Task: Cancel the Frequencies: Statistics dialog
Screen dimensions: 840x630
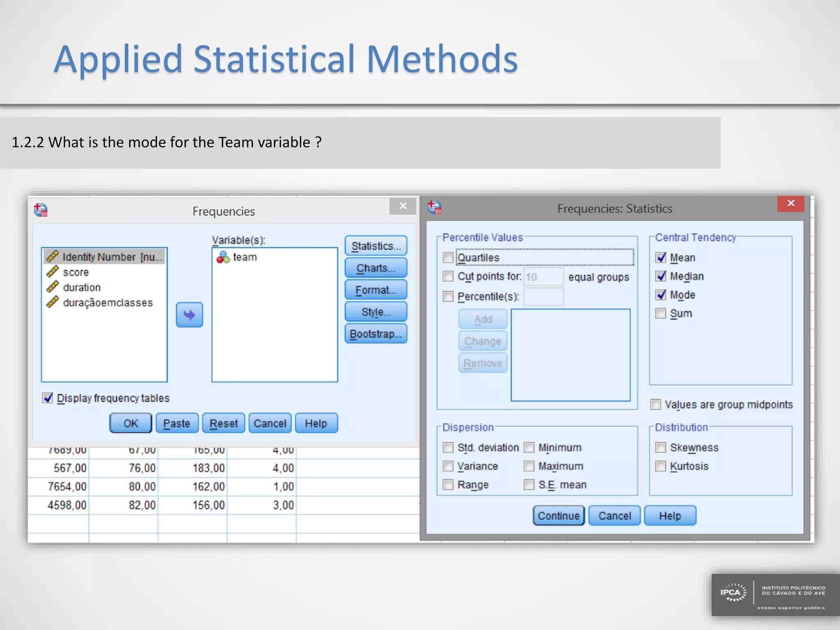Action: 614,516
